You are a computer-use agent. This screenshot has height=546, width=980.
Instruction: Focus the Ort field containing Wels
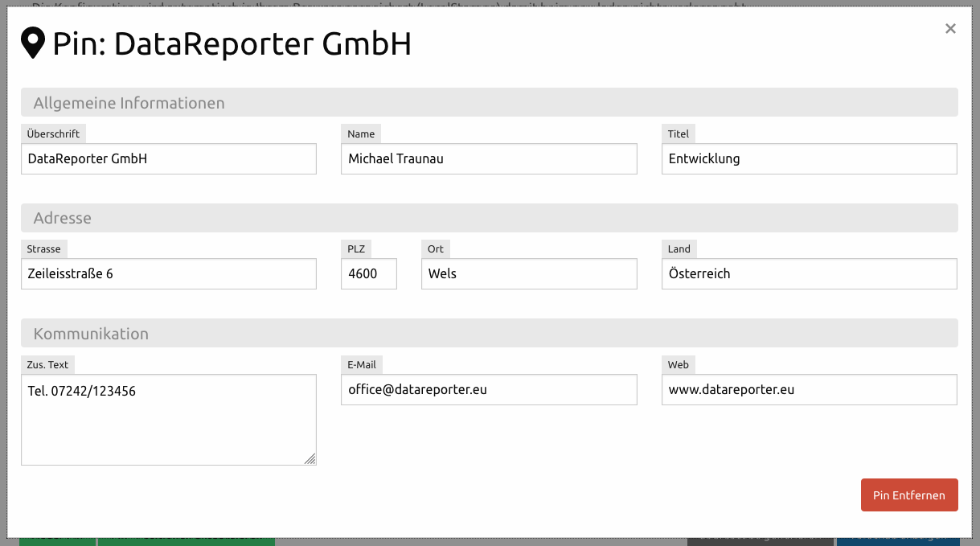click(529, 274)
